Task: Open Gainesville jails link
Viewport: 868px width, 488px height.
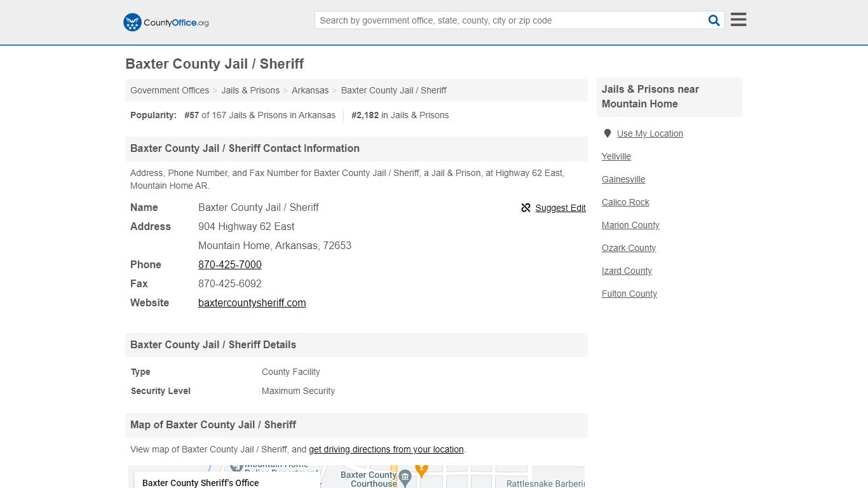Action: click(623, 179)
